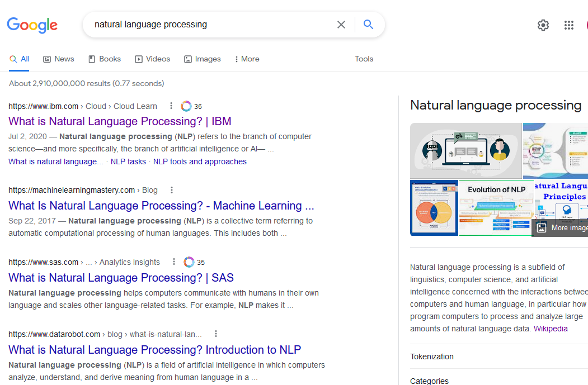
Task: Switch to the News tab
Action: click(59, 59)
